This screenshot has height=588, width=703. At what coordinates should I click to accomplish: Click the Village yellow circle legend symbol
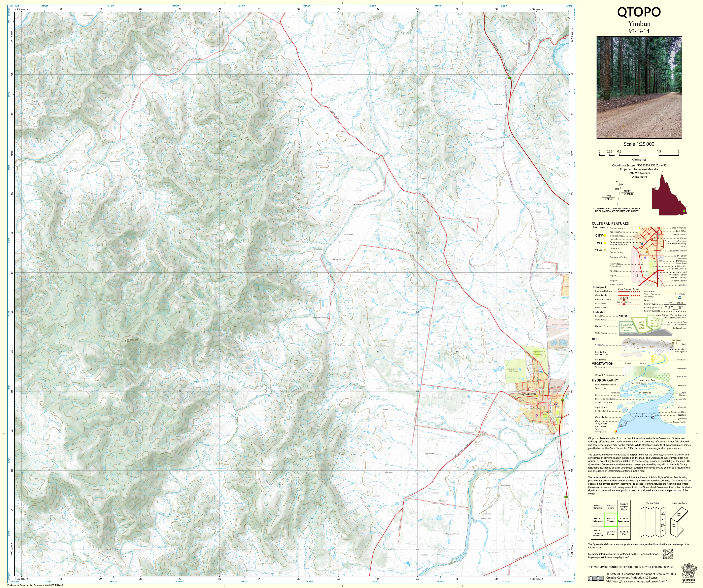(605, 250)
